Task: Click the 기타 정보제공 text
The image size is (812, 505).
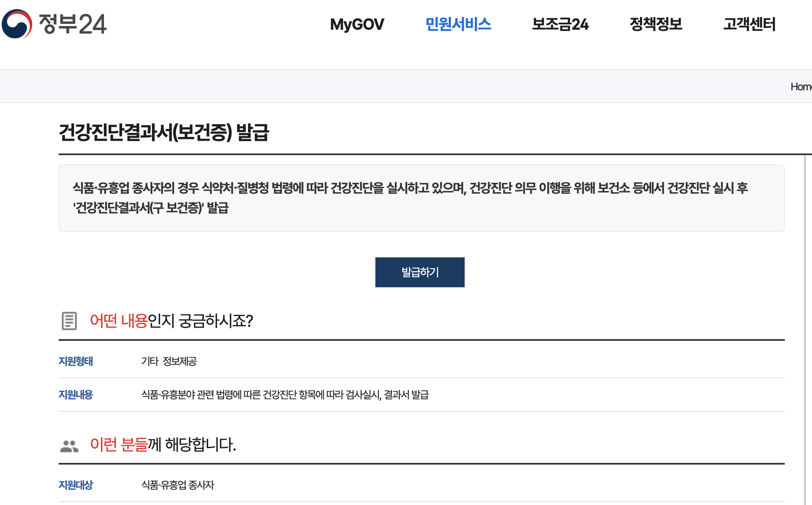Action: click(169, 361)
